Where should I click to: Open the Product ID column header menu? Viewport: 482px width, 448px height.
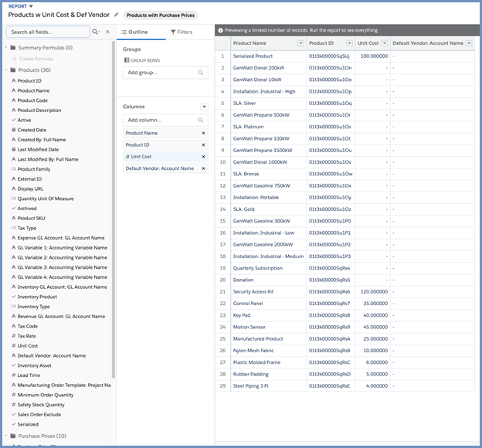pyautogui.click(x=349, y=43)
